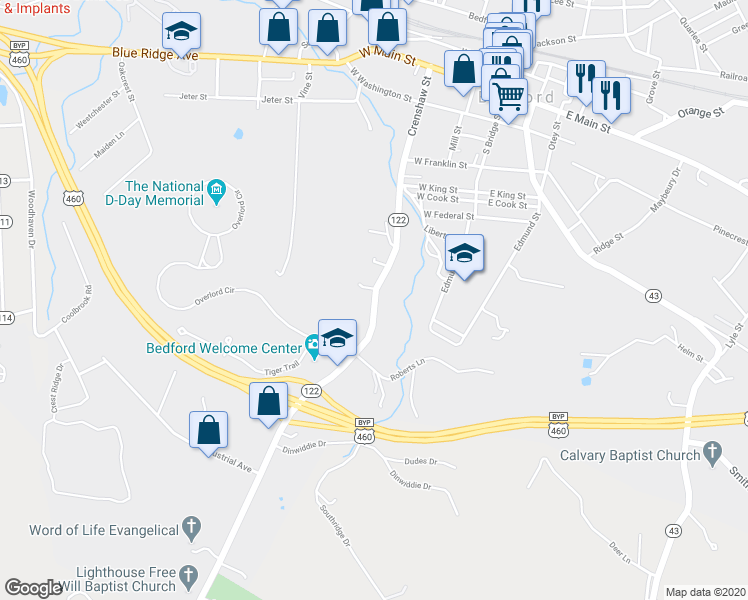Click the Bedford Welcome Center text label
748x600 pixels.
point(224,348)
